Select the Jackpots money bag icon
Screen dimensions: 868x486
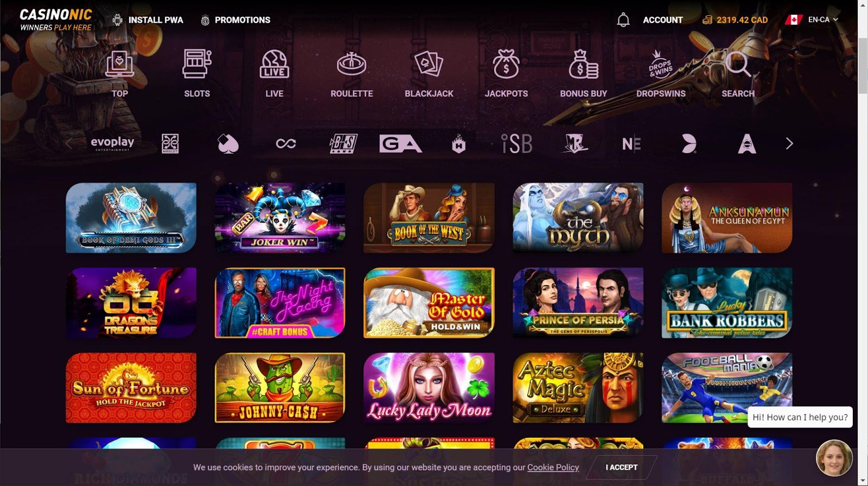506,64
